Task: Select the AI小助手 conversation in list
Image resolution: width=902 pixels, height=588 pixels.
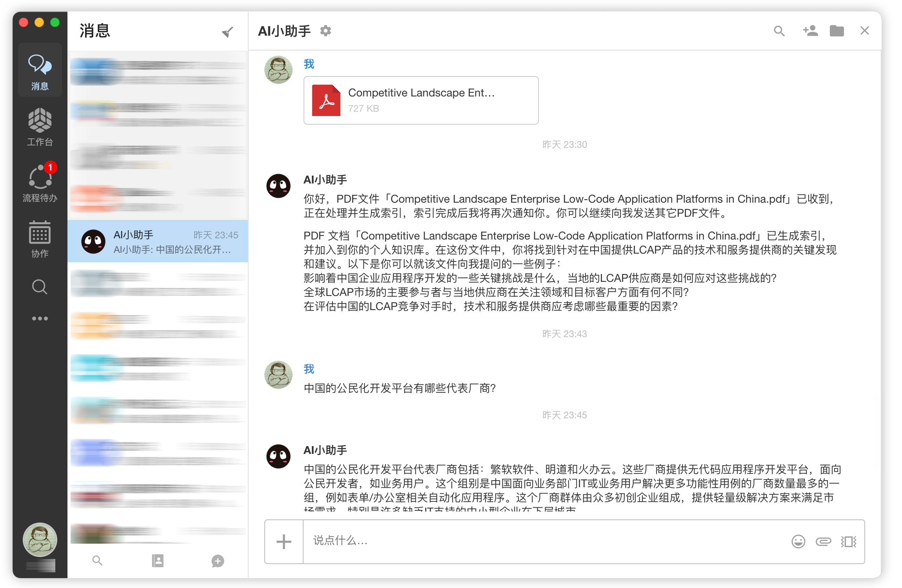Action: (x=158, y=241)
